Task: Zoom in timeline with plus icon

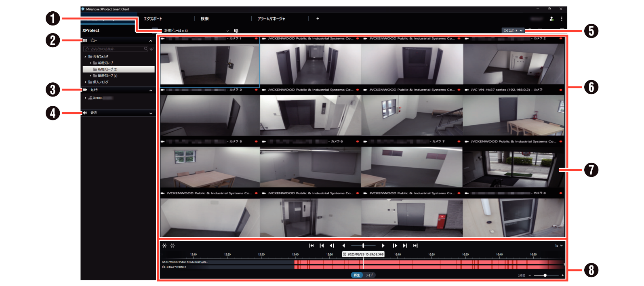Action: (x=562, y=275)
